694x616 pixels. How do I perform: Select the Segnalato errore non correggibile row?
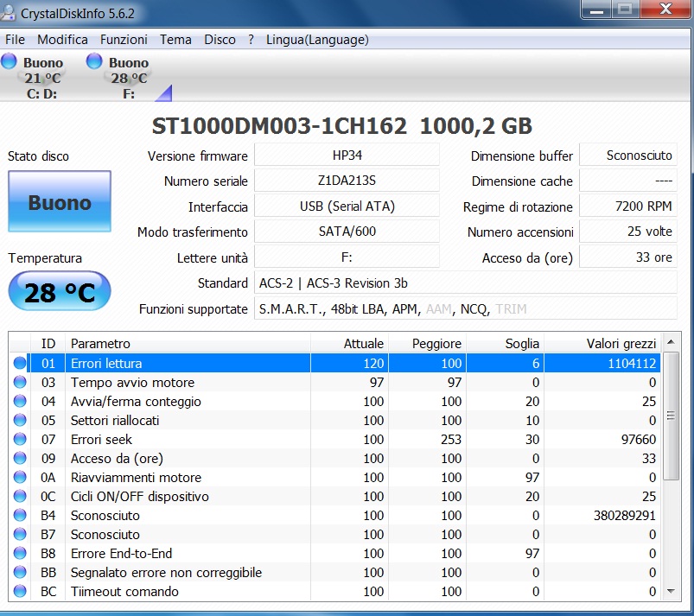point(335,573)
